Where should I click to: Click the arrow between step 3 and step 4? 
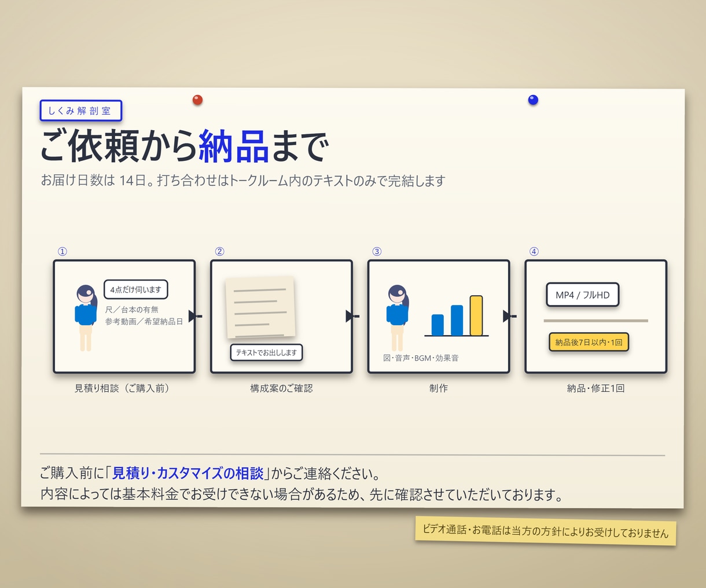[x=510, y=316]
